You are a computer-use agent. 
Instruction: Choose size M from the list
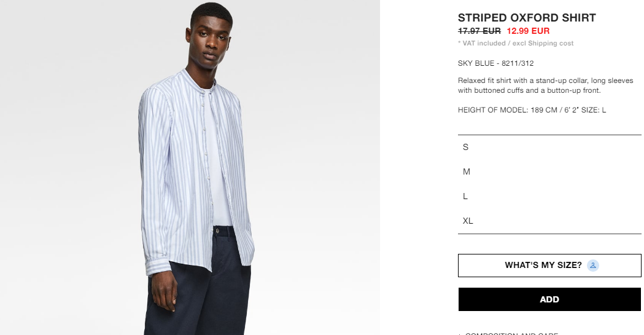click(x=549, y=172)
